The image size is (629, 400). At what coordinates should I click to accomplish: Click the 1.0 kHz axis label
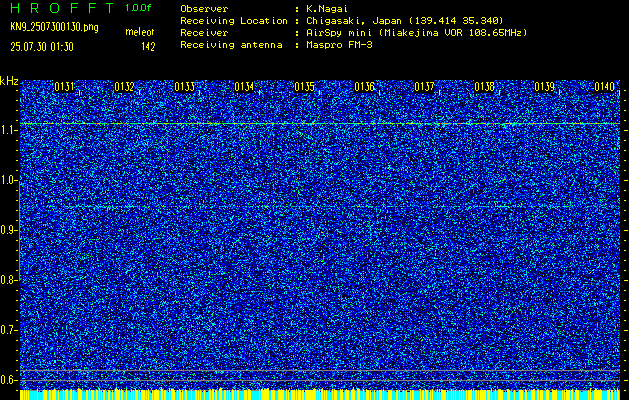pos(8,181)
